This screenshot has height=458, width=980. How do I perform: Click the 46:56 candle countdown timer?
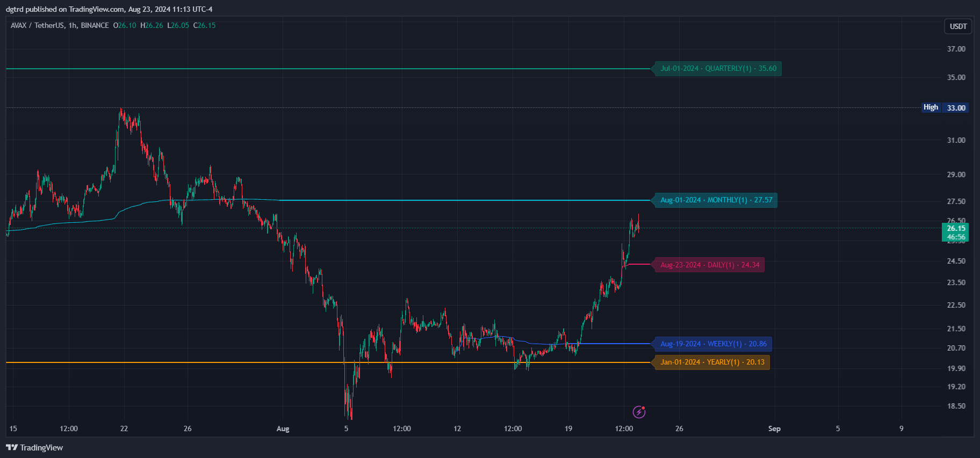point(956,237)
